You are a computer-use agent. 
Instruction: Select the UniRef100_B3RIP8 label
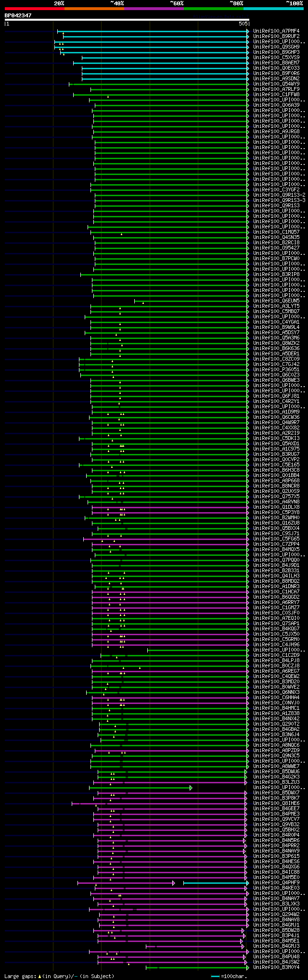pos(276,275)
